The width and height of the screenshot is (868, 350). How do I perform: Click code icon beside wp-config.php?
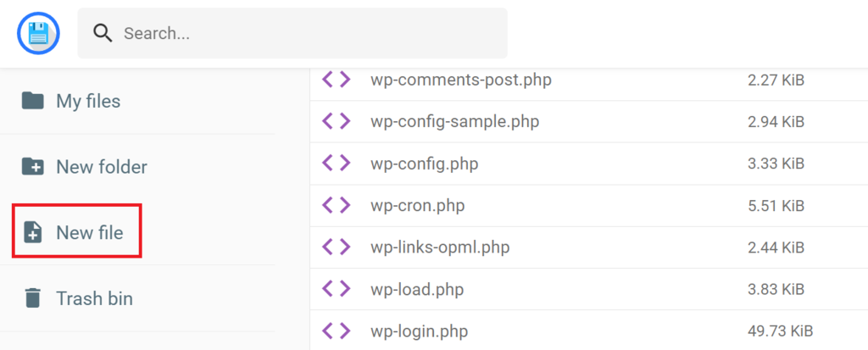336,163
